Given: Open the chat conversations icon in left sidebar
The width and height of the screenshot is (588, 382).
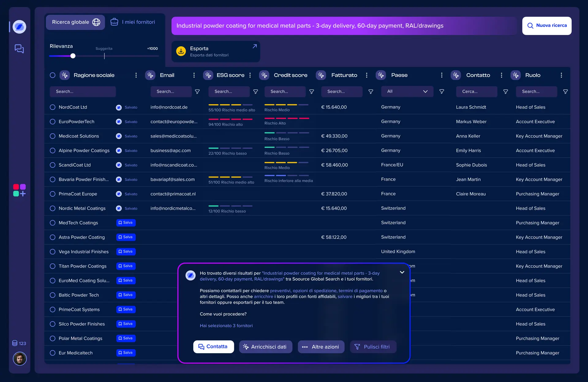Looking at the screenshot, I should pyautogui.click(x=19, y=49).
